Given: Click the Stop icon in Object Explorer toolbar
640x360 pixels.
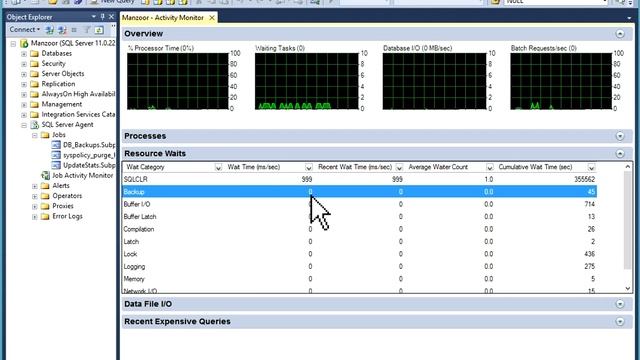Looking at the screenshot, I should (74, 30).
